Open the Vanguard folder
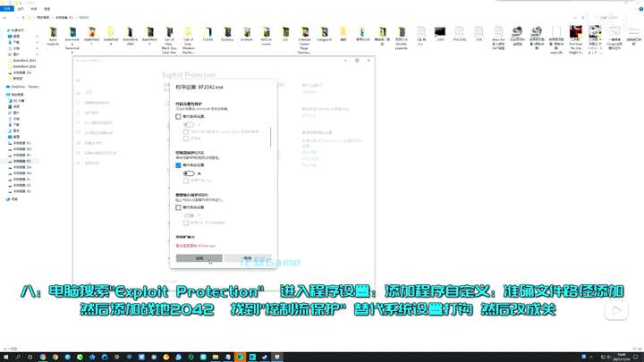Image resolution: width=644 pixels, height=362 pixels. point(324,35)
